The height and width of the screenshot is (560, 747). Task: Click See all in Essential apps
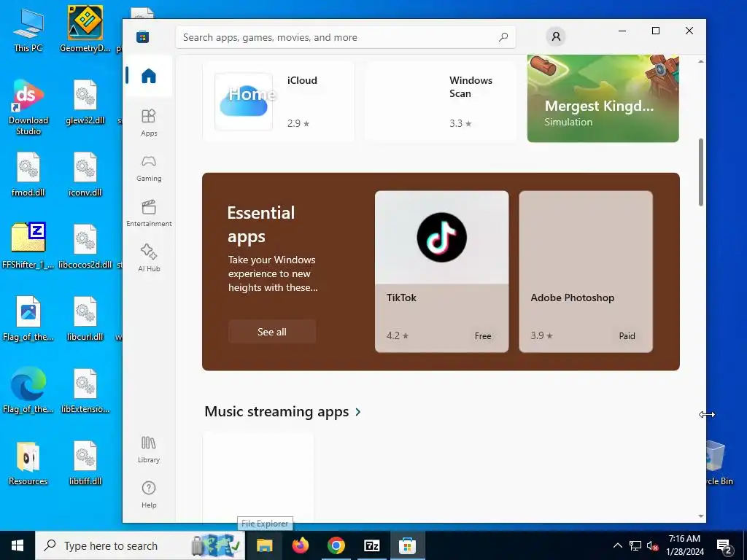(x=272, y=332)
